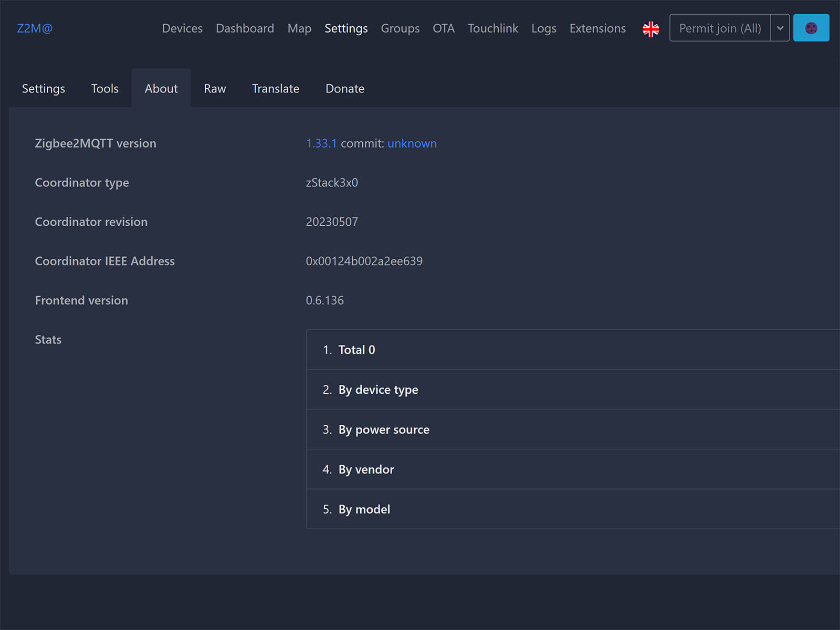
Task: Click the UK flag language icon
Action: click(650, 29)
